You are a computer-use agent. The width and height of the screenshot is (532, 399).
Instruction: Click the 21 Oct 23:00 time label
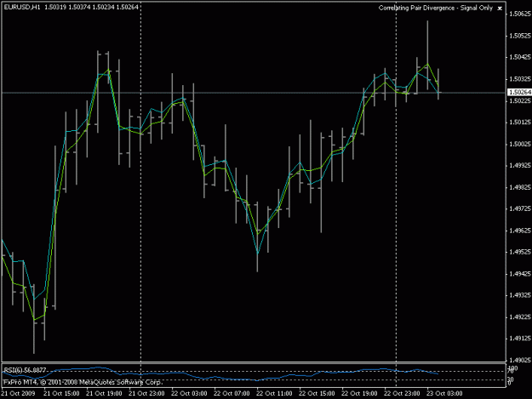point(146,393)
